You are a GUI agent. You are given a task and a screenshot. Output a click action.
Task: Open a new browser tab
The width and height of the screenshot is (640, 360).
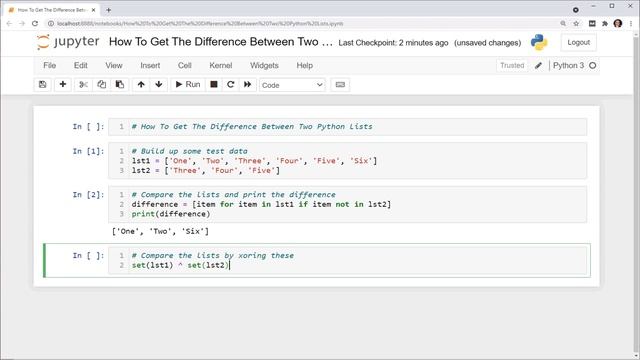click(x=108, y=10)
